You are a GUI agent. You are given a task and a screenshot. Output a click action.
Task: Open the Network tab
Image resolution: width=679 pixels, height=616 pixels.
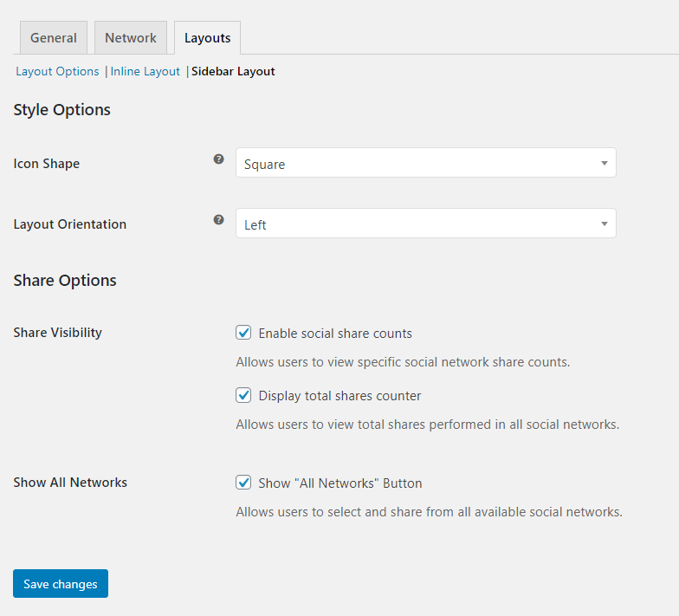(131, 38)
